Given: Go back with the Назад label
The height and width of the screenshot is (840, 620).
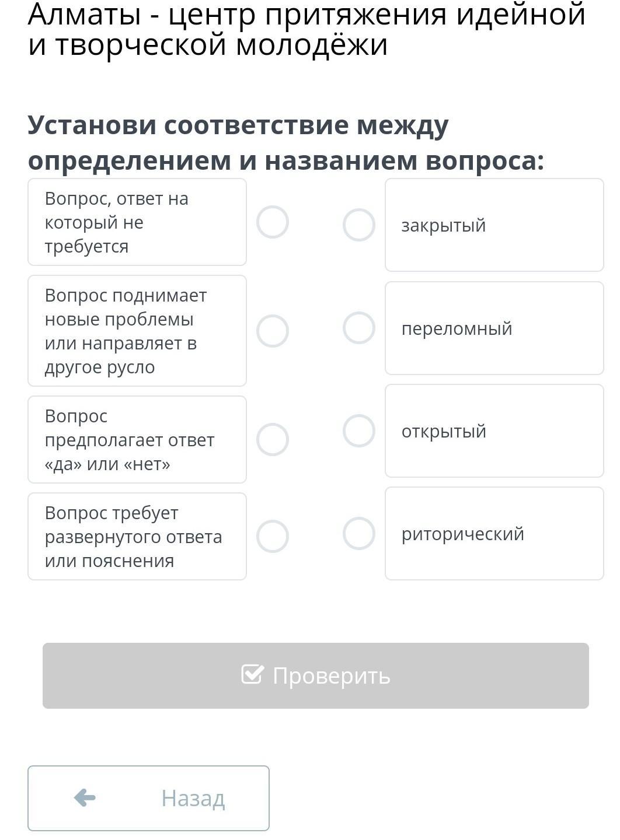Looking at the screenshot, I should tap(193, 797).
